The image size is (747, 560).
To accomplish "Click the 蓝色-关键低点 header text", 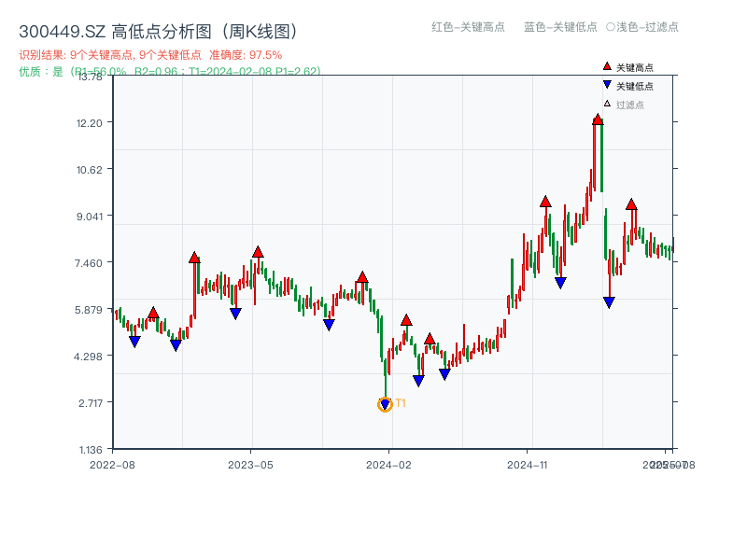I will (x=560, y=27).
